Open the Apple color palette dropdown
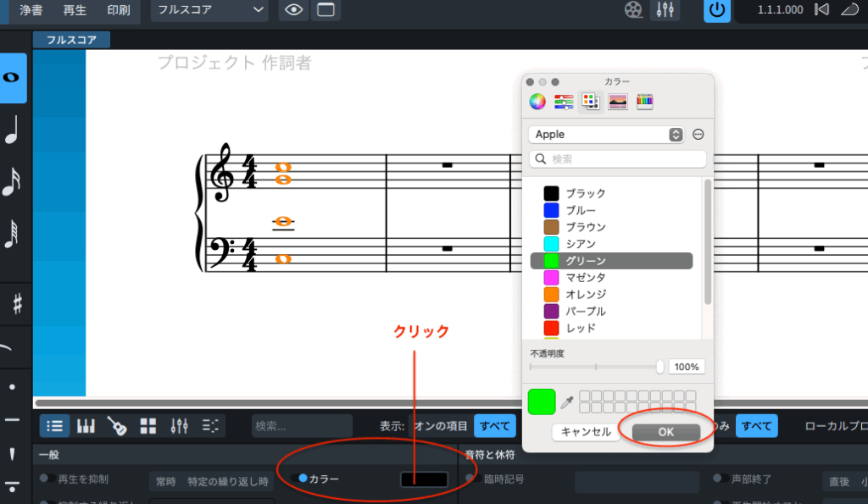 coord(606,135)
